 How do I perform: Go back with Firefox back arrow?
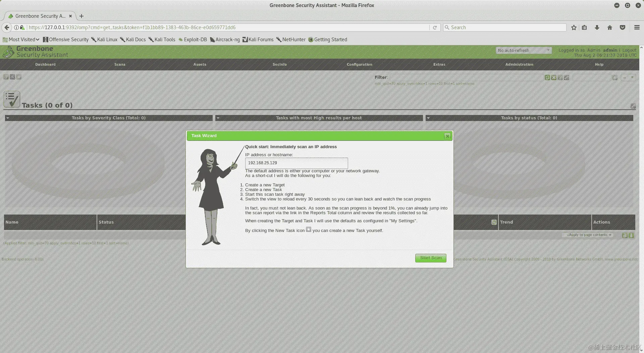pyautogui.click(x=7, y=27)
